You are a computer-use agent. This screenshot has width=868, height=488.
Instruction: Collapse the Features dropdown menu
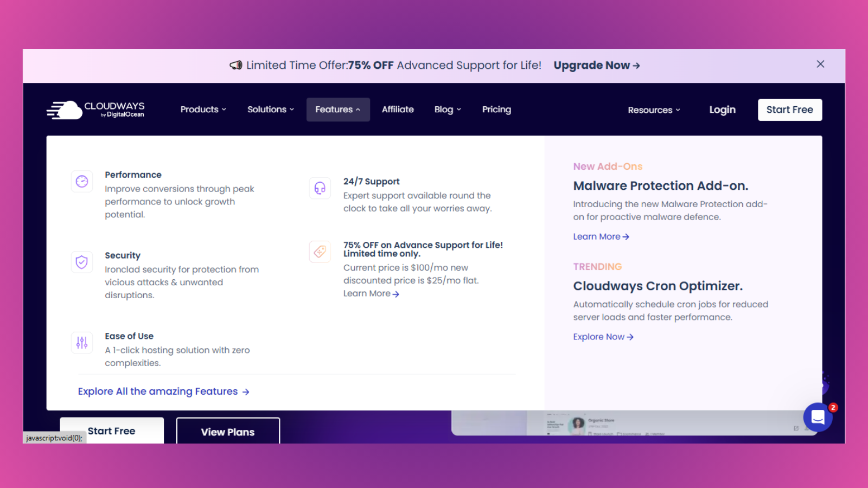[x=338, y=110]
